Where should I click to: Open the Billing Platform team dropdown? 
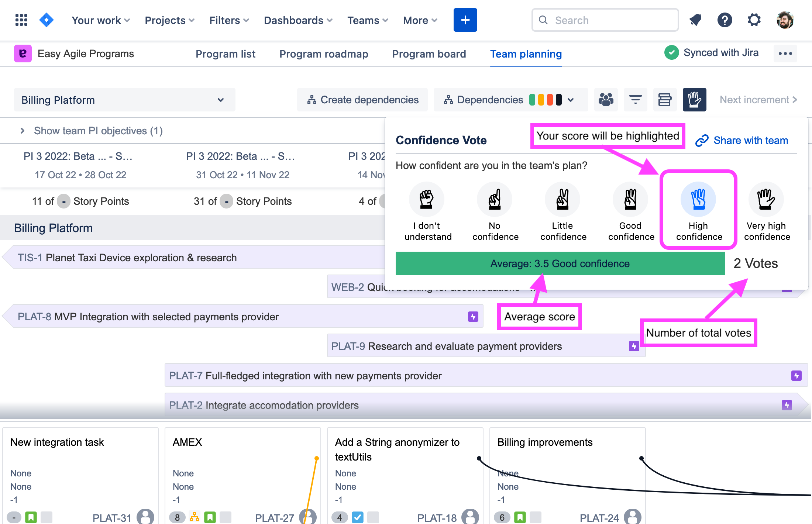124,100
